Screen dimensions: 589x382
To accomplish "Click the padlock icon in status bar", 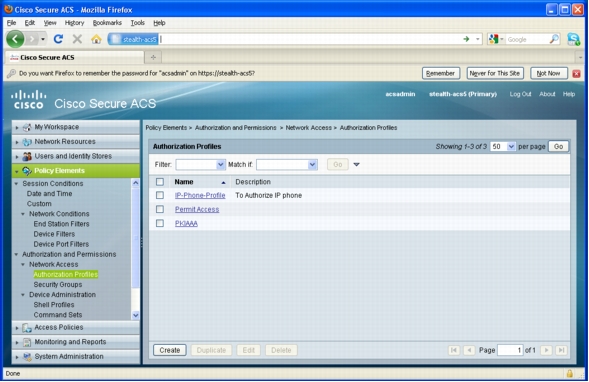I will (x=570, y=373).
